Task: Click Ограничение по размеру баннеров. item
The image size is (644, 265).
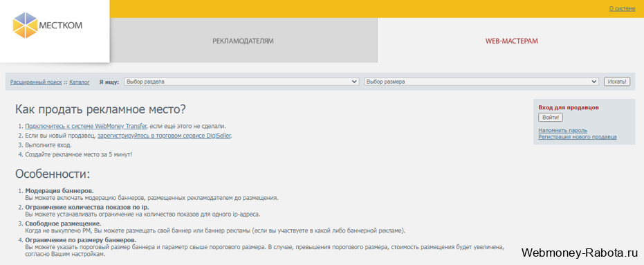Action: 80,240
